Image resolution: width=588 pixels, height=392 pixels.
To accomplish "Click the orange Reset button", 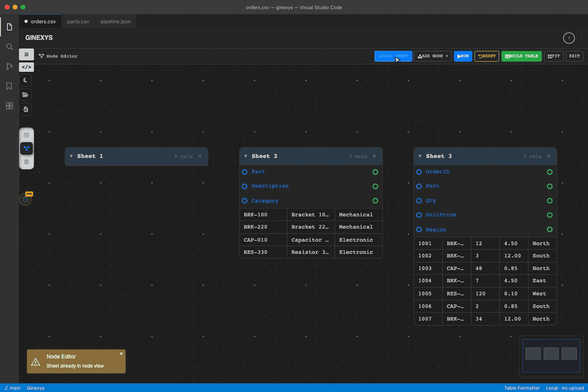I will click(486, 56).
